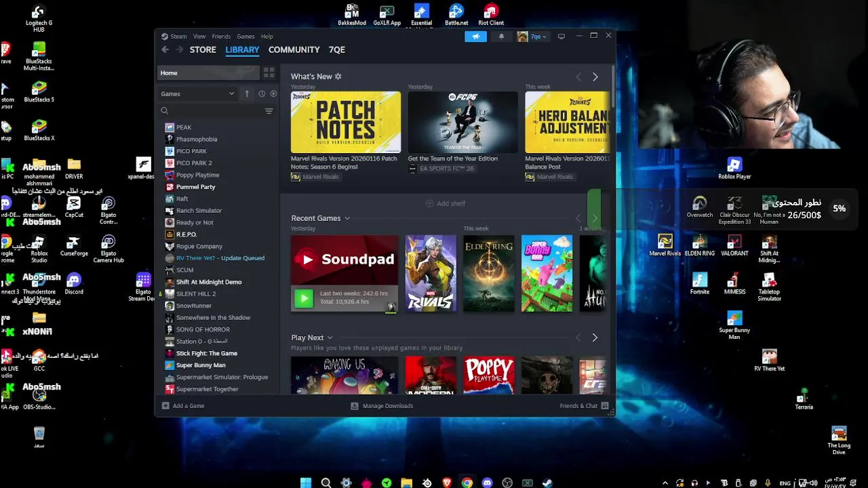Open Among Us Play Next cover
This screenshot has height=488, width=868.
point(344,375)
